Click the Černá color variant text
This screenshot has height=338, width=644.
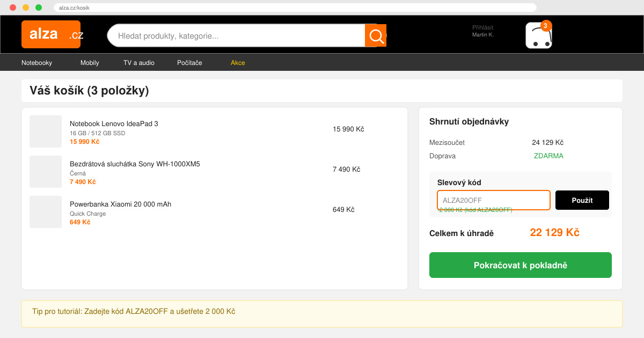click(78, 173)
